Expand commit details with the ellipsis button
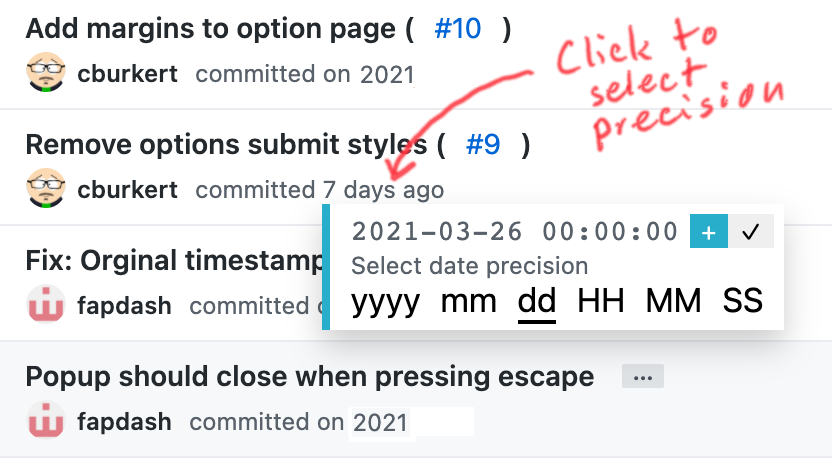Screen dimensions: 836x462 pyautogui.click(x=642, y=376)
